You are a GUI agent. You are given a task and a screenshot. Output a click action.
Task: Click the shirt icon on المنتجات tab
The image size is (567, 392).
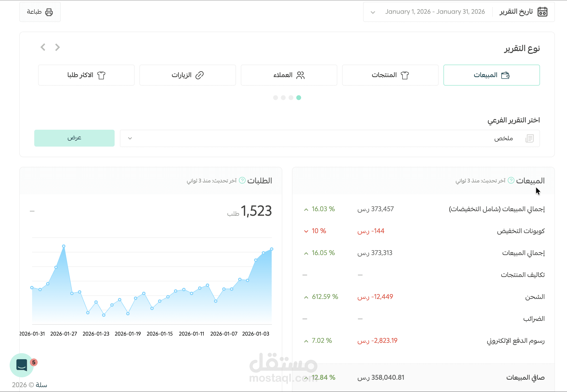point(405,75)
